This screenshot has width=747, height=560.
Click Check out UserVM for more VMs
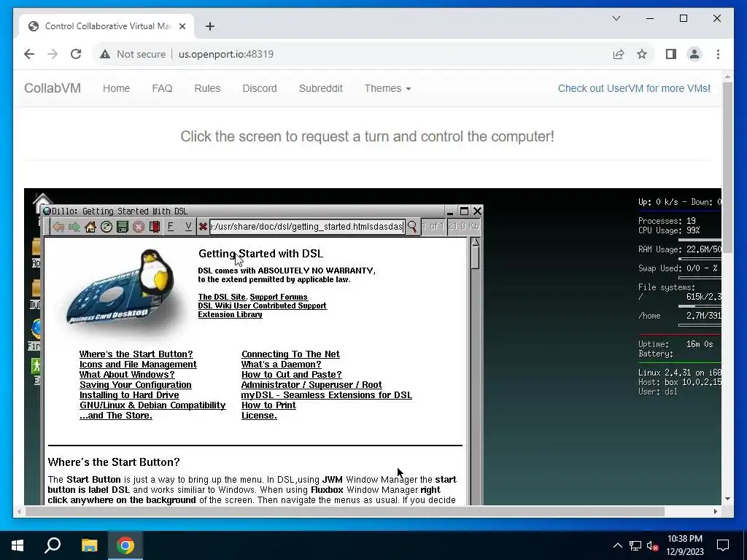pos(634,88)
